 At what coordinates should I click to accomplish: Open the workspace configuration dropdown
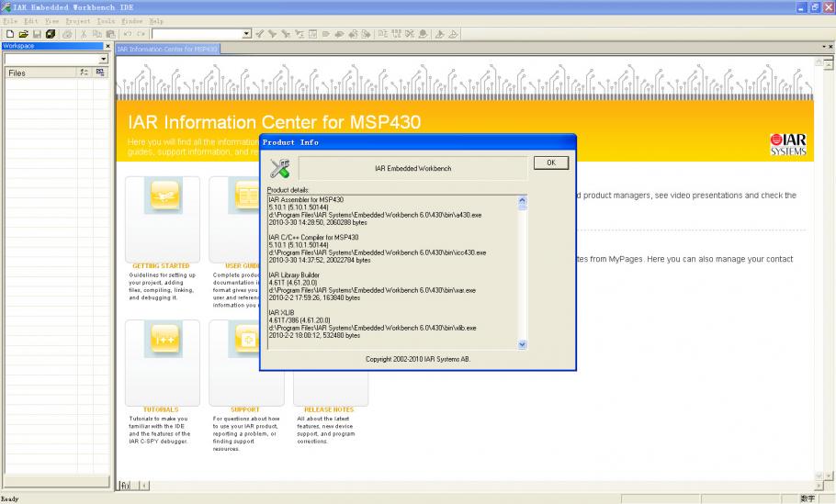[x=104, y=59]
